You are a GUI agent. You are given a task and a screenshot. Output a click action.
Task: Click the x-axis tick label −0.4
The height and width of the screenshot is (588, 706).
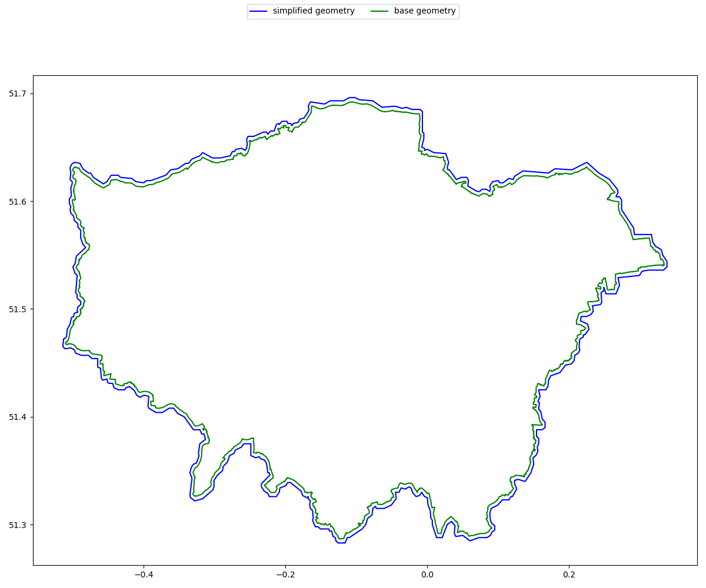(143, 573)
